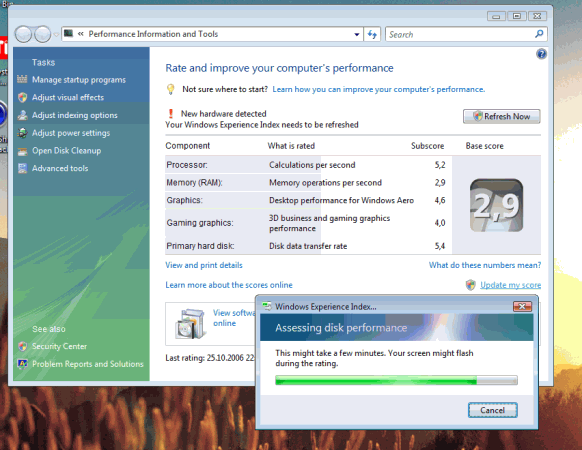
Task: Click Performance Information and Tools breadcrumb
Action: click(153, 34)
